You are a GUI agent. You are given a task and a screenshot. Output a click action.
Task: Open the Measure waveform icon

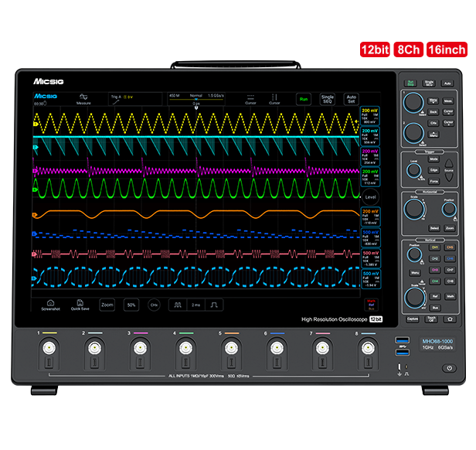[83, 98]
